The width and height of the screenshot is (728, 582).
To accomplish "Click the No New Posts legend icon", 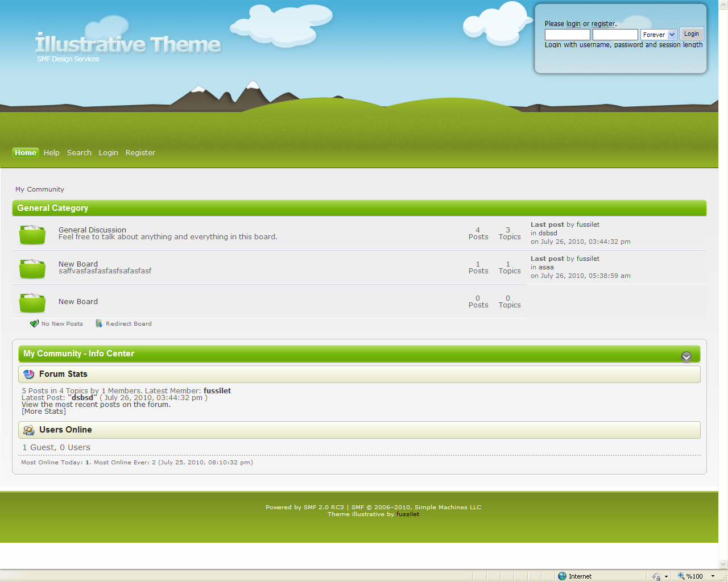I will click(x=34, y=324).
